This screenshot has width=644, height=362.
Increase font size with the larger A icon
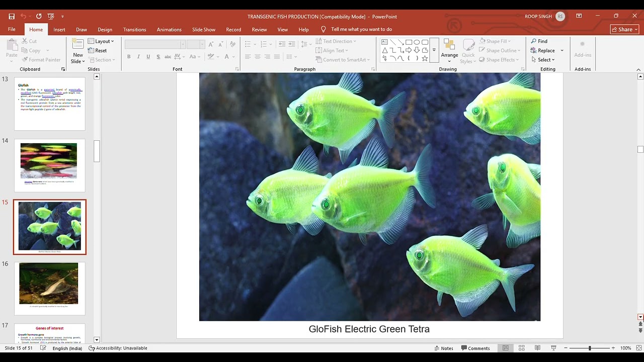(x=211, y=44)
